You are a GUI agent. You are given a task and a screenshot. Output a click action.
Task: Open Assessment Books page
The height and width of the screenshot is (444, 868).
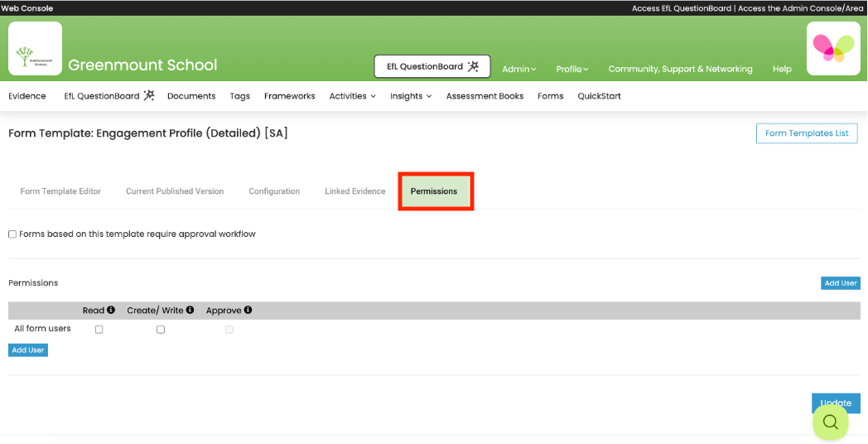point(485,96)
